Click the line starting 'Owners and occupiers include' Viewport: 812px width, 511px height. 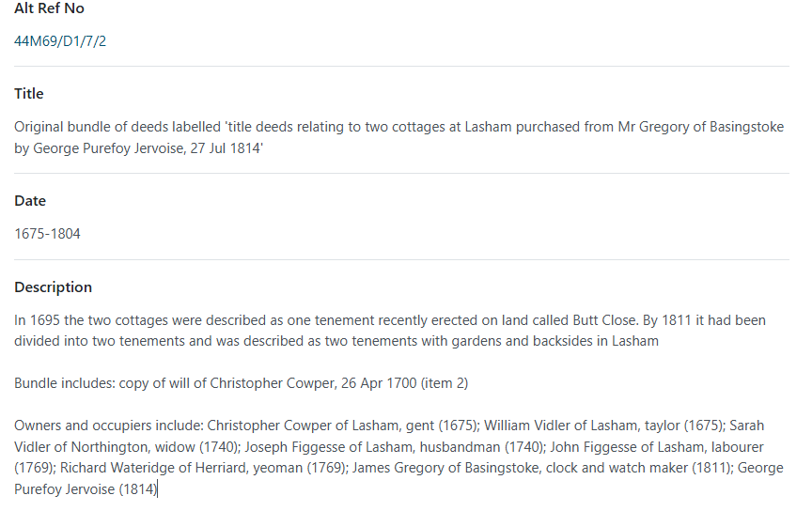click(389, 426)
